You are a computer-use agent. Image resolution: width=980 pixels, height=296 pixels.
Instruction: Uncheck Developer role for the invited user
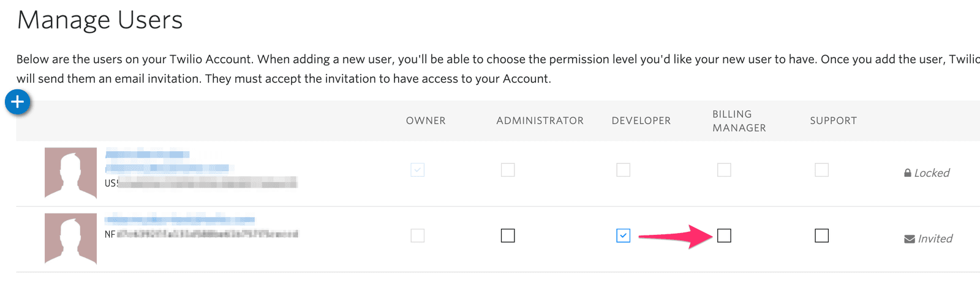623,235
